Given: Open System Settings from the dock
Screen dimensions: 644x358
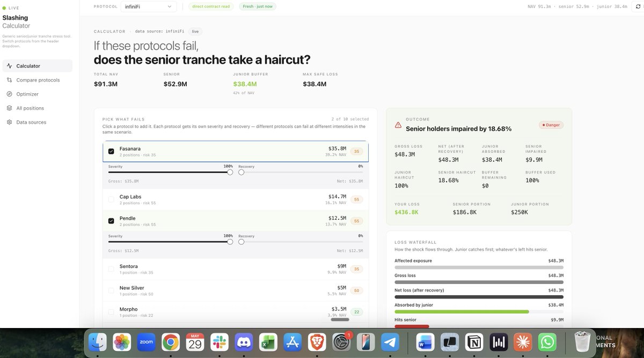Looking at the screenshot, I should coord(341,342).
